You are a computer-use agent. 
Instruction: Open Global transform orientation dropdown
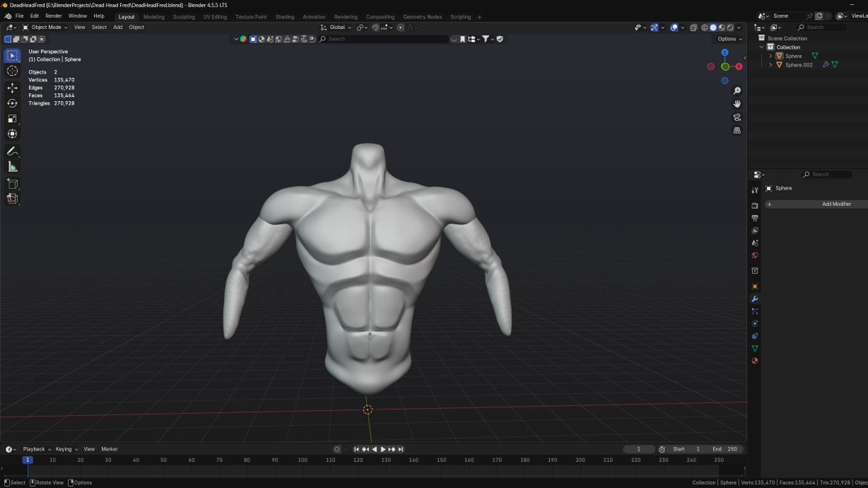point(338,27)
